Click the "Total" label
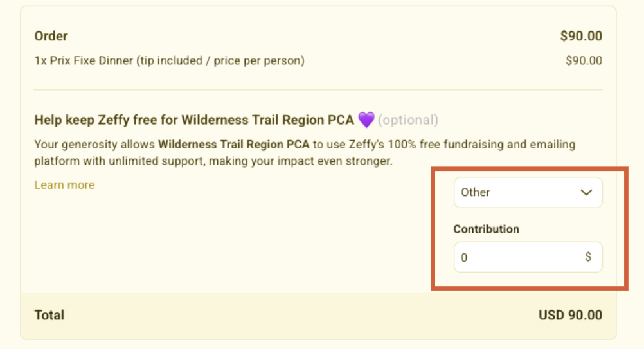 tap(49, 315)
